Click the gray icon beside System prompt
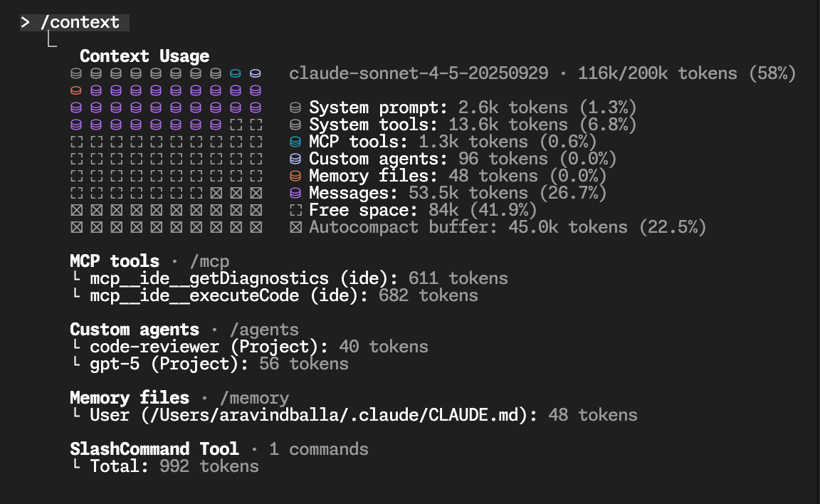 click(295, 107)
